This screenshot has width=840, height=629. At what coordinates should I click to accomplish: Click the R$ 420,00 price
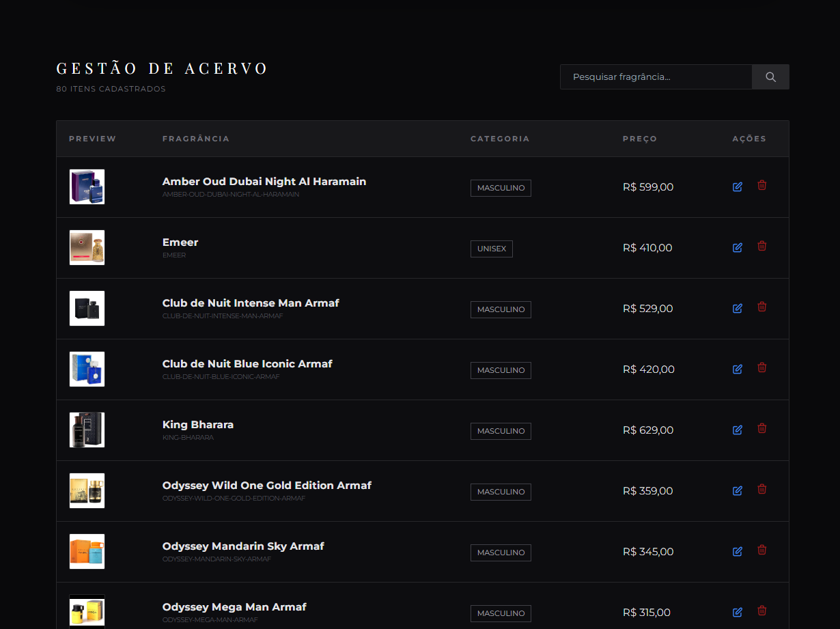click(649, 369)
